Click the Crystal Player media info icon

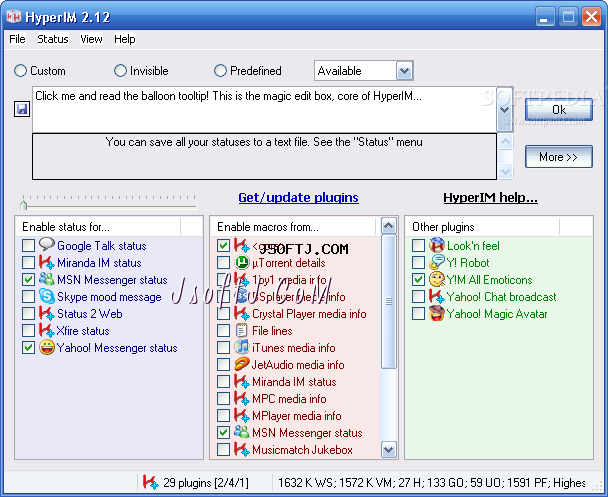click(x=242, y=313)
